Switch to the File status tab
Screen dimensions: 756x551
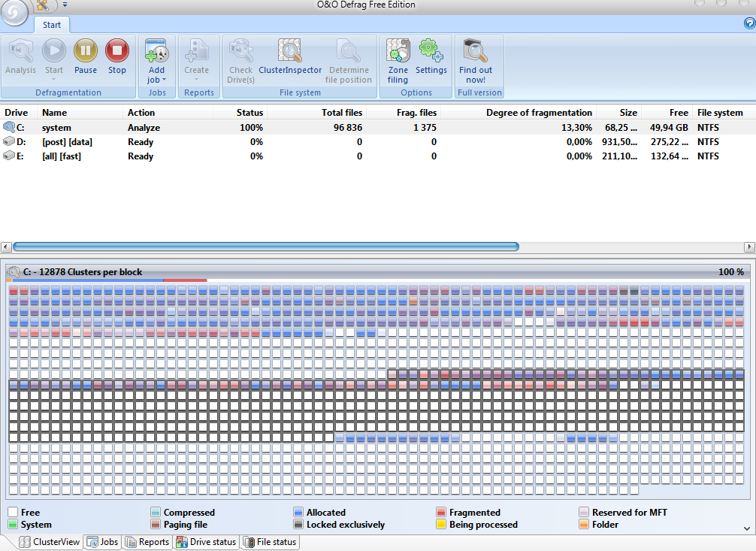pyautogui.click(x=270, y=542)
